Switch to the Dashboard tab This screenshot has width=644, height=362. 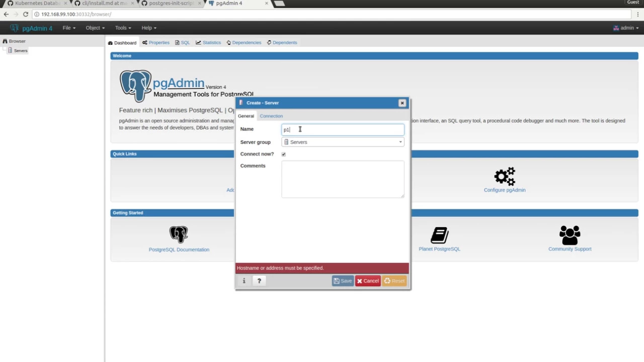point(122,43)
